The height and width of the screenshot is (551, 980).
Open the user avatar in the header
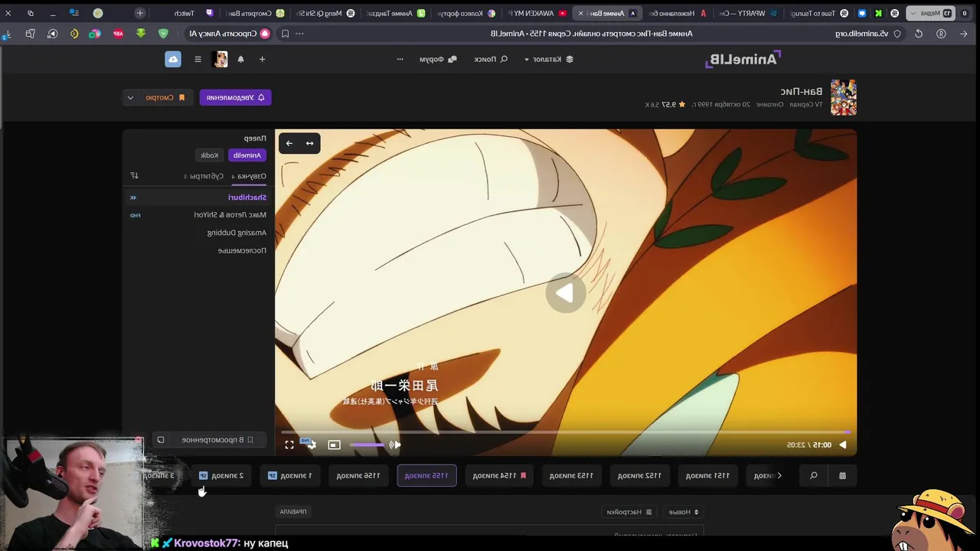click(x=220, y=59)
